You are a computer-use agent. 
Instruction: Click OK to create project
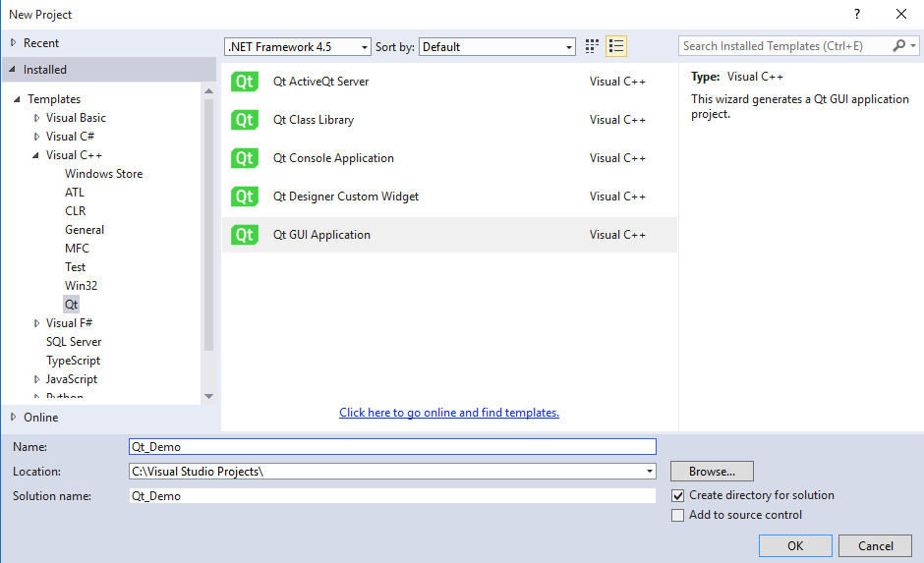pos(795,546)
